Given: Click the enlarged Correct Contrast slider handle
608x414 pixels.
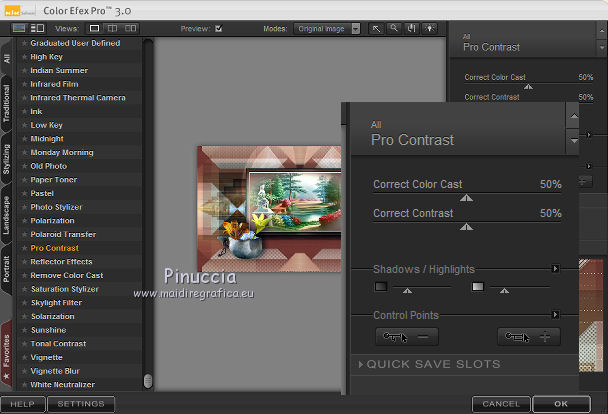Looking at the screenshot, I should tap(466, 227).
